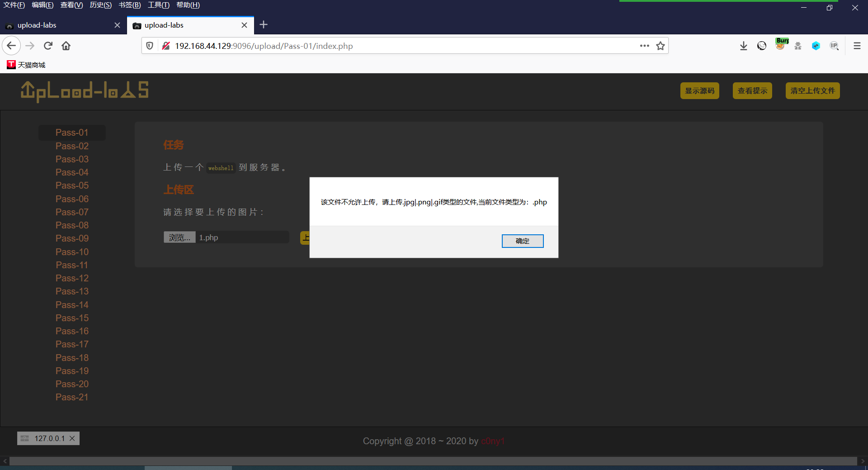Screen dimensions: 868x470
Task: Click the 确定 button in the dialog
Action: coord(522,241)
